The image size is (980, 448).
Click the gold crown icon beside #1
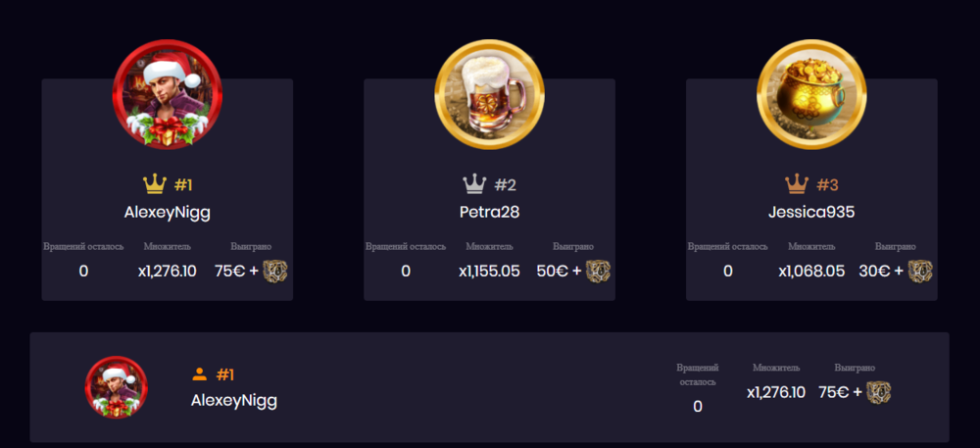[155, 184]
